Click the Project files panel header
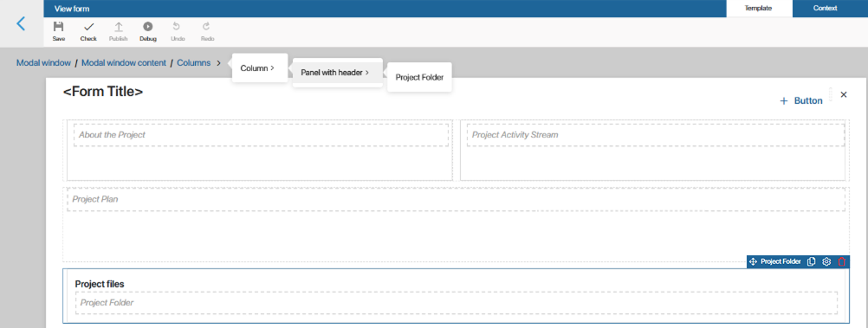The width and height of the screenshot is (868, 328). 100,284
